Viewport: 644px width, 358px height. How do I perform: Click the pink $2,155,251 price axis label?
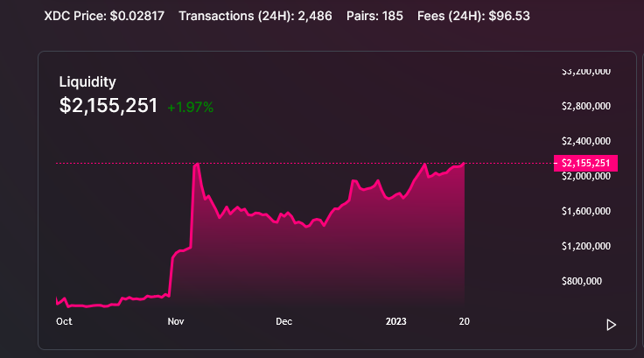pos(585,163)
